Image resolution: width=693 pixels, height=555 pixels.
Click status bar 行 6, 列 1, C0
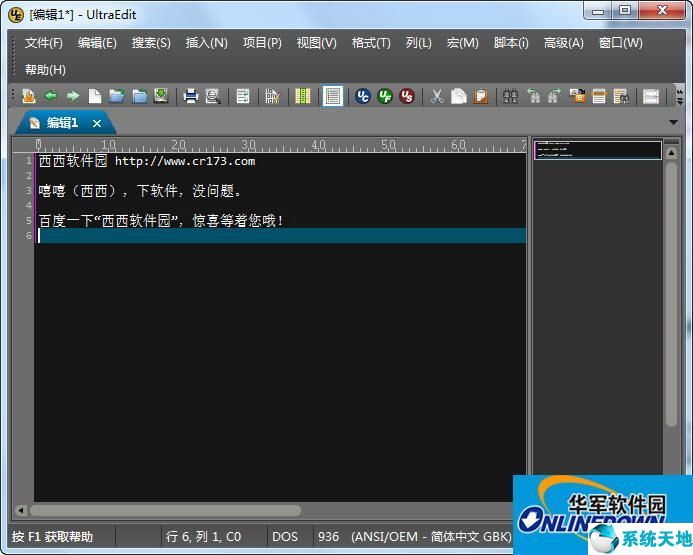[x=203, y=537]
